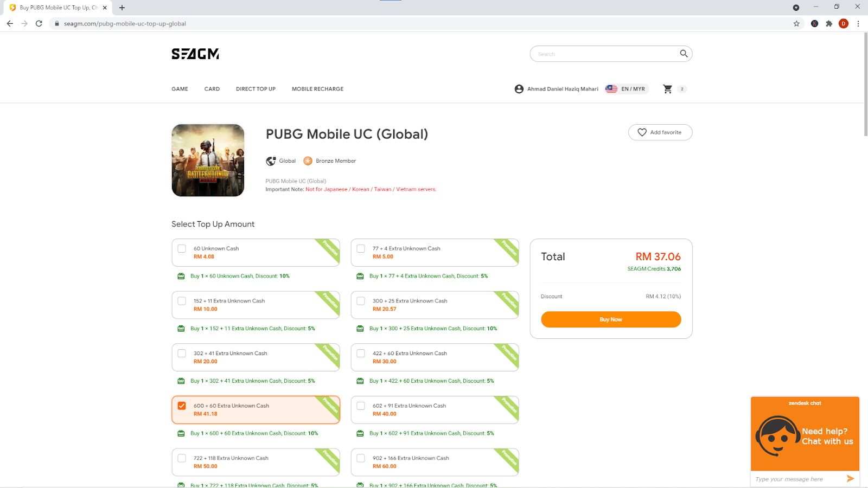868x488 pixels.
Task: Bookmark this page with star icon
Action: [x=796, y=23]
